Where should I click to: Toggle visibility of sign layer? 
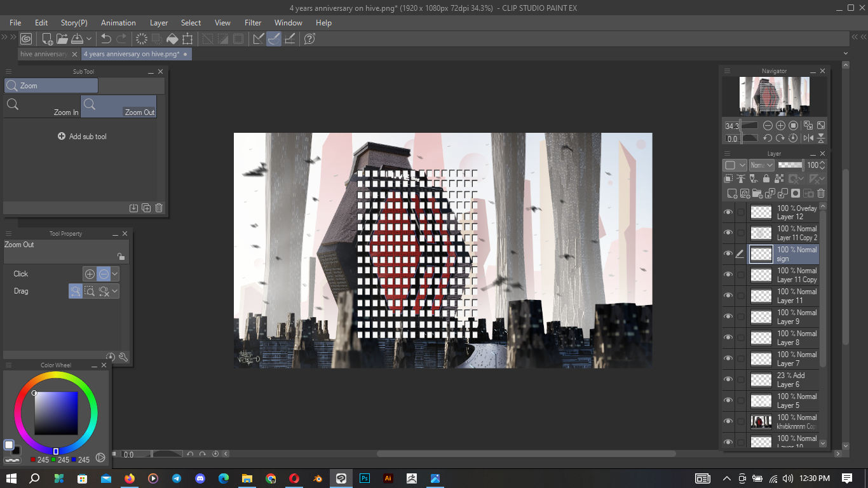(x=728, y=254)
